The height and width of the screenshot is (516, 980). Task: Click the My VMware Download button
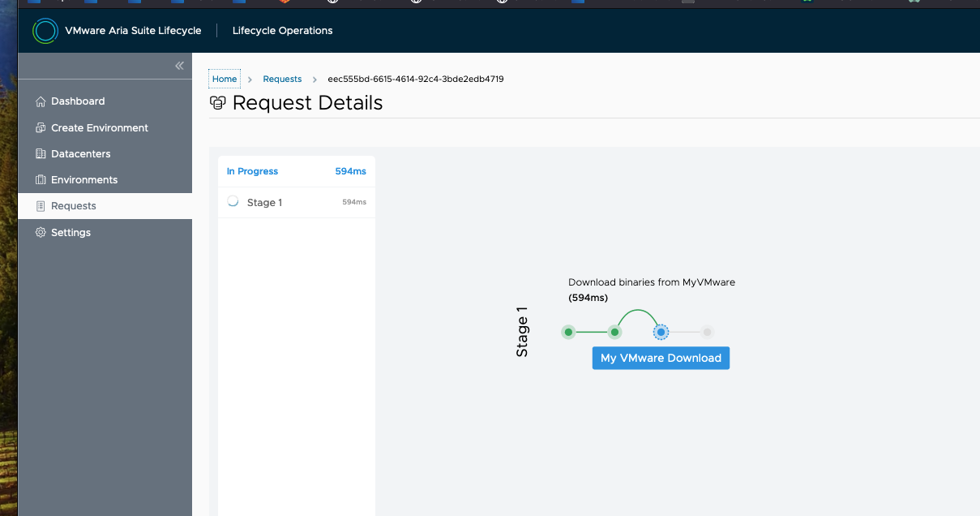661,358
